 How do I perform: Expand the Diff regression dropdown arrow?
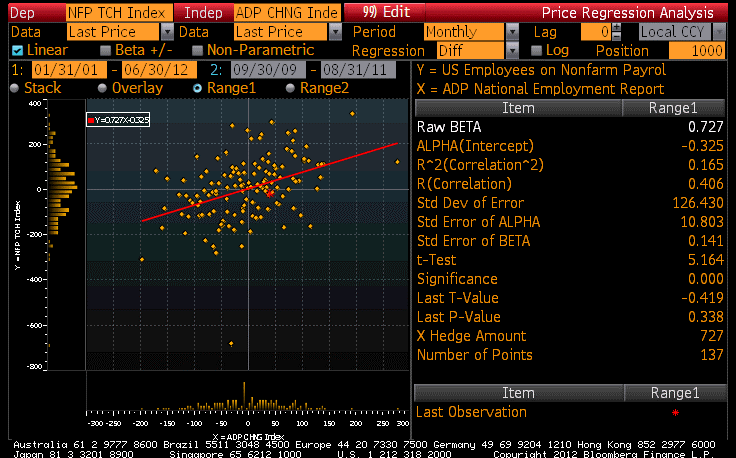(512, 51)
